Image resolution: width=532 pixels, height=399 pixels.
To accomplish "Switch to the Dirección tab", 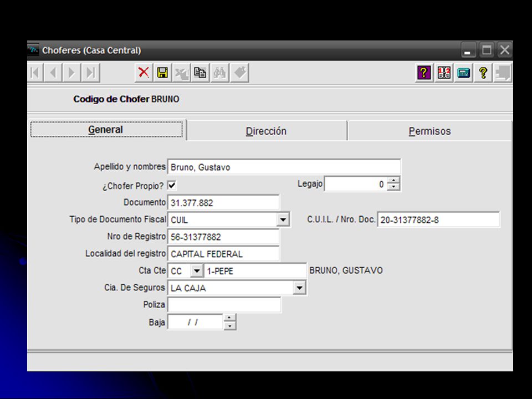I will [267, 131].
